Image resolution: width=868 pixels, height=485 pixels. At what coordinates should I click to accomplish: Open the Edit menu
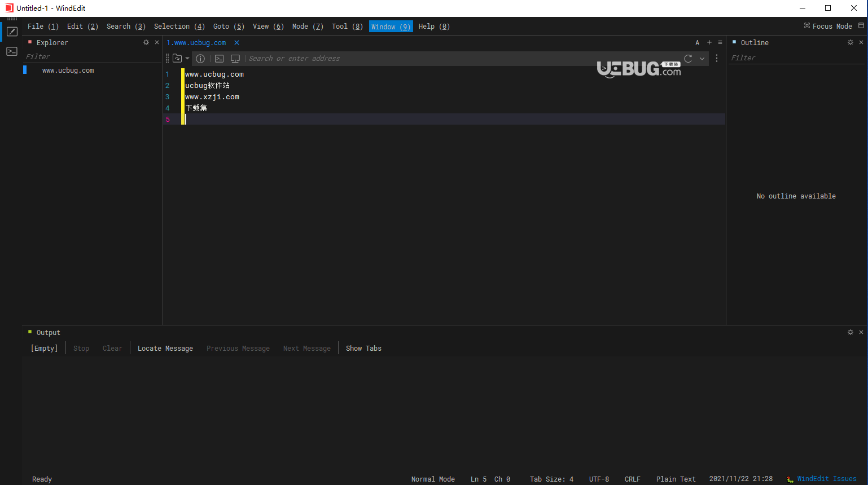tap(82, 27)
